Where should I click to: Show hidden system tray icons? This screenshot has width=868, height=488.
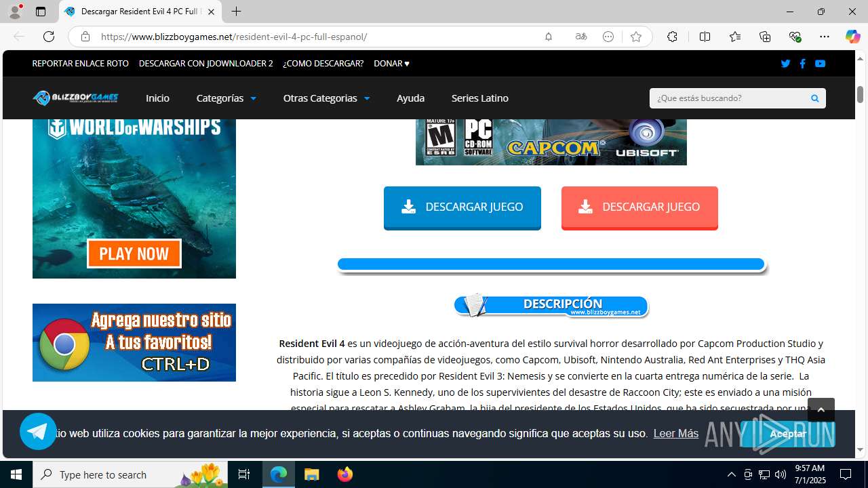click(x=731, y=474)
